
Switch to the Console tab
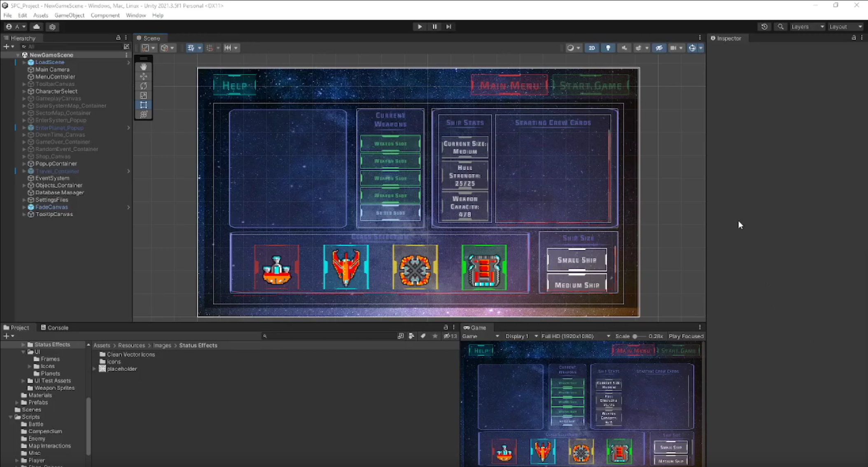(55, 327)
